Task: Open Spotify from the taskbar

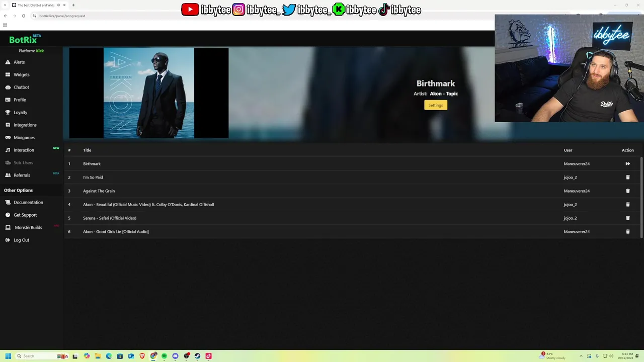Action: 164,356
